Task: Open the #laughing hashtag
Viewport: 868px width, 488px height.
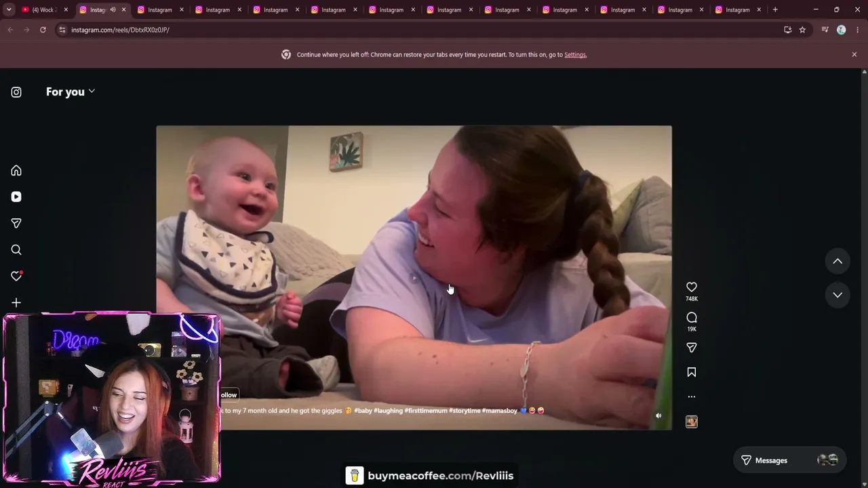Action: 388,411
